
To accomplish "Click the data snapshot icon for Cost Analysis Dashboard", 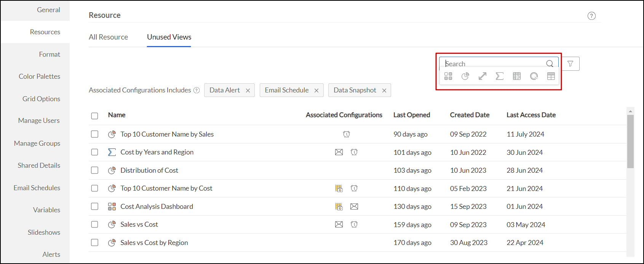I will [x=339, y=207].
